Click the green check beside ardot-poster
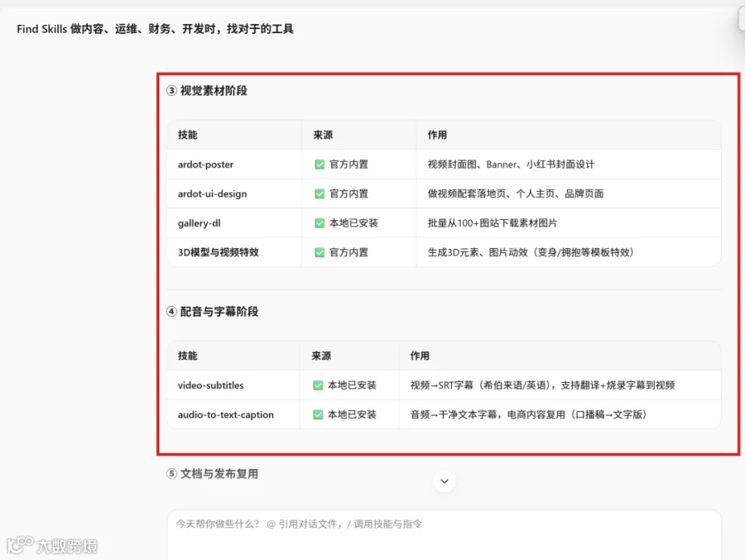745x560 pixels. (x=320, y=165)
